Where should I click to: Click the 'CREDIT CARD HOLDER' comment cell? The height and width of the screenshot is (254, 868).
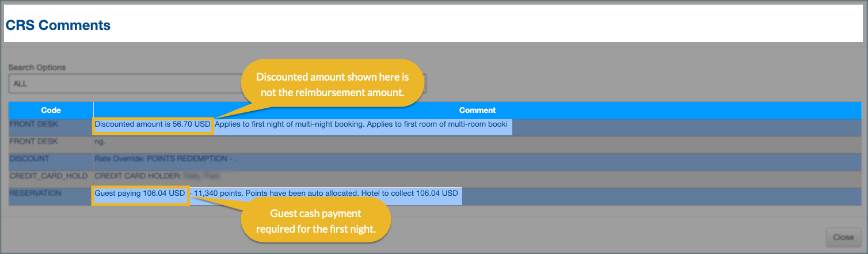tap(138, 176)
